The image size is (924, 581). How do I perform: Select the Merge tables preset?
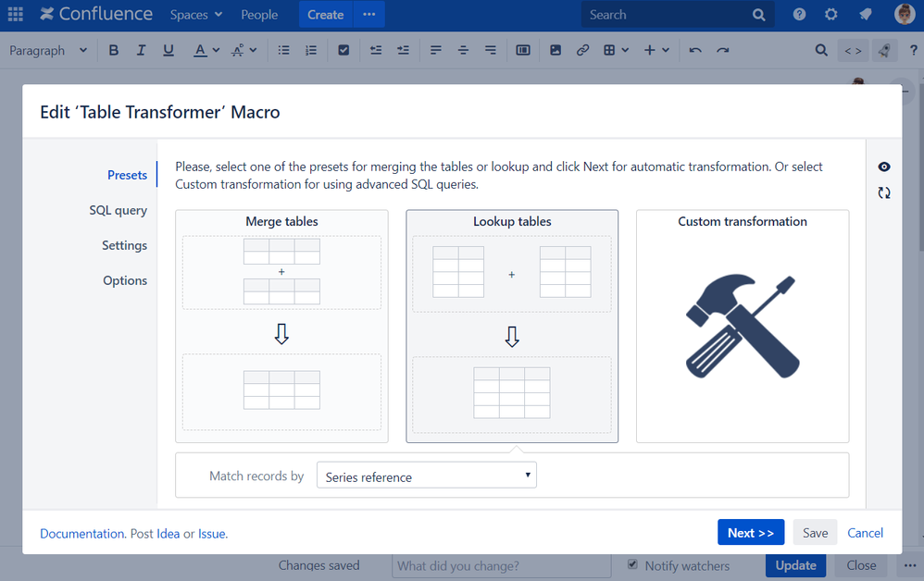tap(281, 326)
